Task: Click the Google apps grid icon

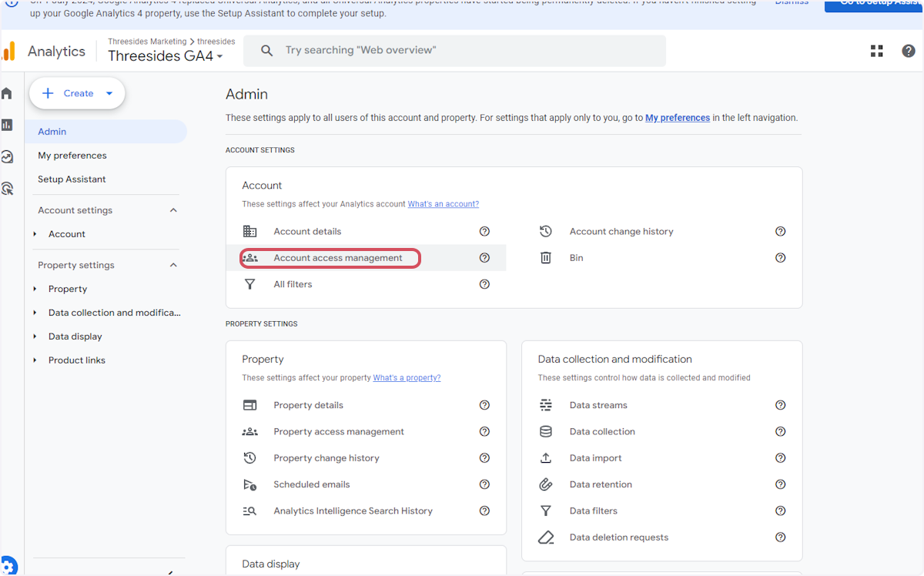Action: pos(876,51)
